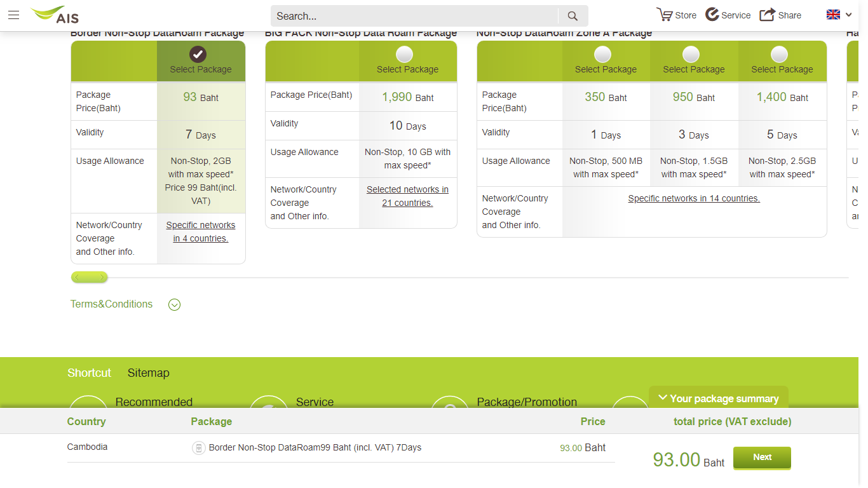Click the 10 Days validity value
The image size is (868, 488).
click(407, 126)
